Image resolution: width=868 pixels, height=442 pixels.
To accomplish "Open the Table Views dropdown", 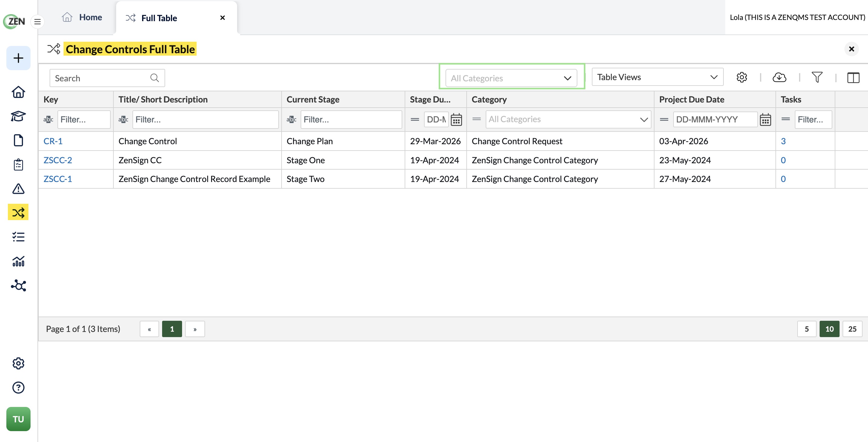I will click(658, 77).
